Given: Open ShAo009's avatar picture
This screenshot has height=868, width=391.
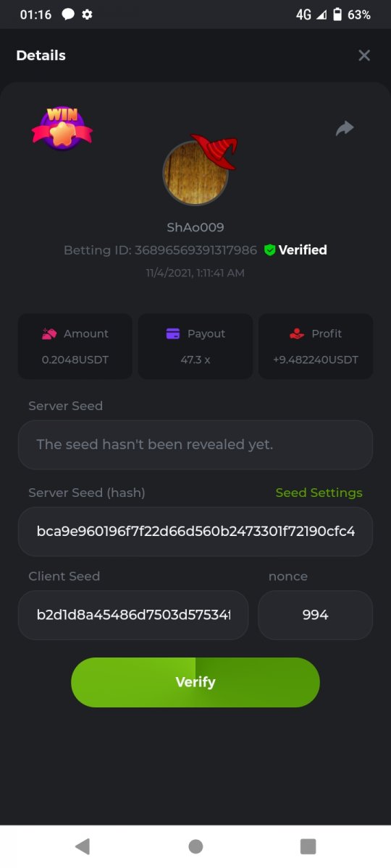Looking at the screenshot, I should 195,173.
